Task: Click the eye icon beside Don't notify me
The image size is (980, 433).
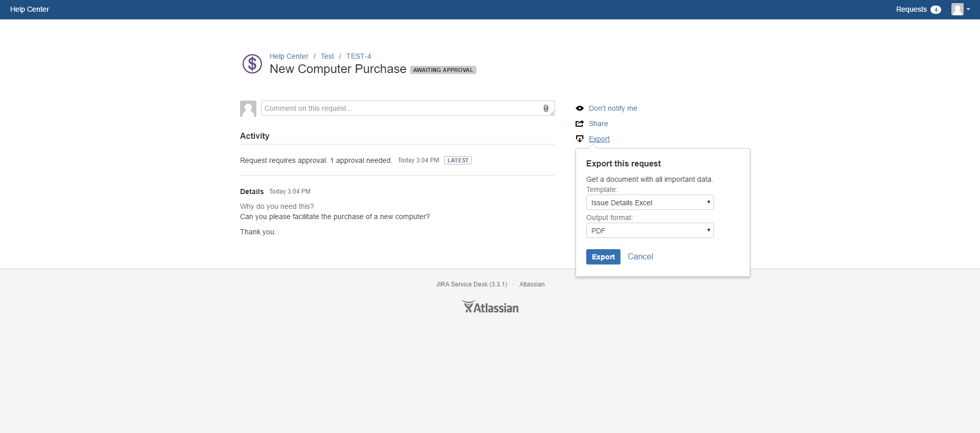Action: pyautogui.click(x=580, y=108)
